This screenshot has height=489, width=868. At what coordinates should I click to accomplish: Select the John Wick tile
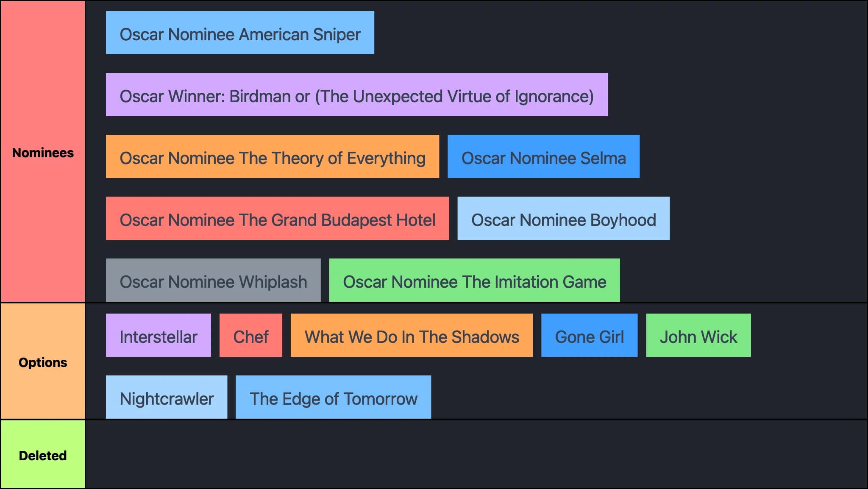click(698, 336)
